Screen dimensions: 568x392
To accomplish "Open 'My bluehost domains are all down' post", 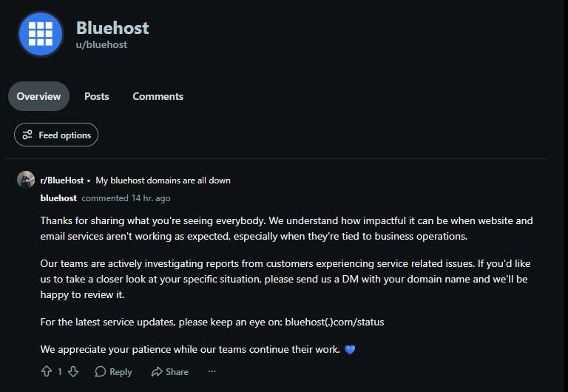I will pos(163,180).
